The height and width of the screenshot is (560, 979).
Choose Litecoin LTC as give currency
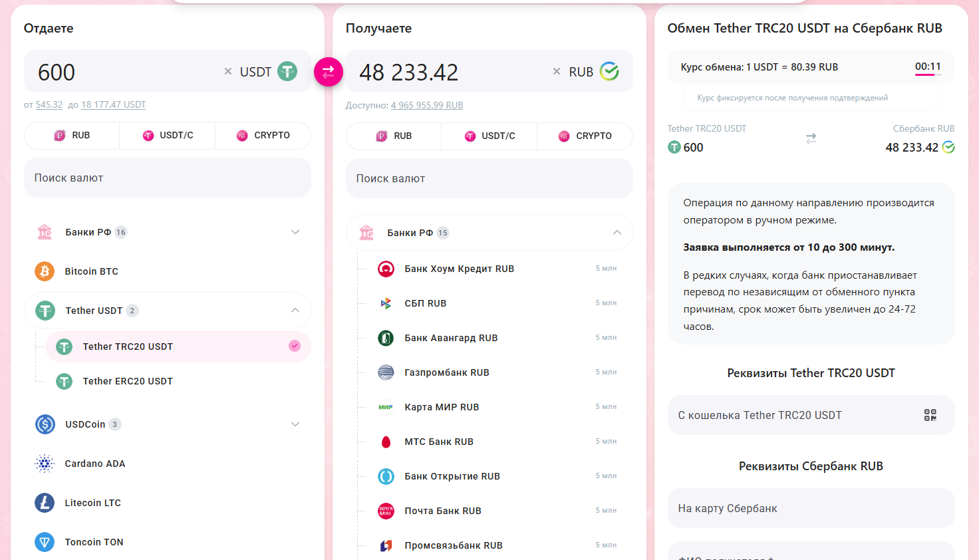168,503
